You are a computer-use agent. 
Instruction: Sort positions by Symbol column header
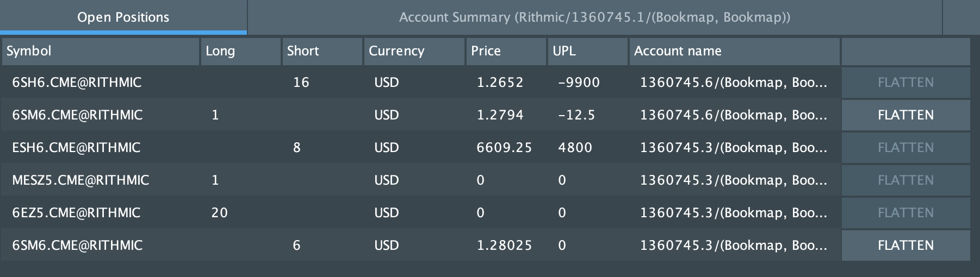click(101, 51)
